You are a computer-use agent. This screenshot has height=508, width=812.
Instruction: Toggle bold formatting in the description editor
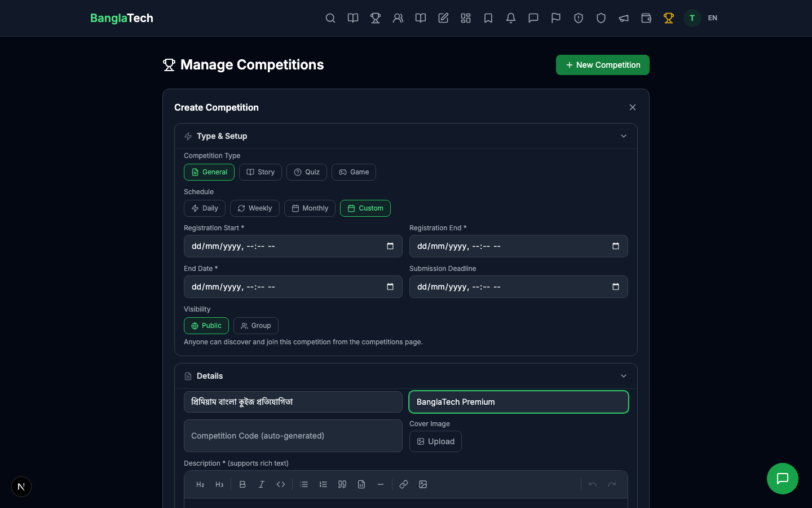tap(242, 484)
